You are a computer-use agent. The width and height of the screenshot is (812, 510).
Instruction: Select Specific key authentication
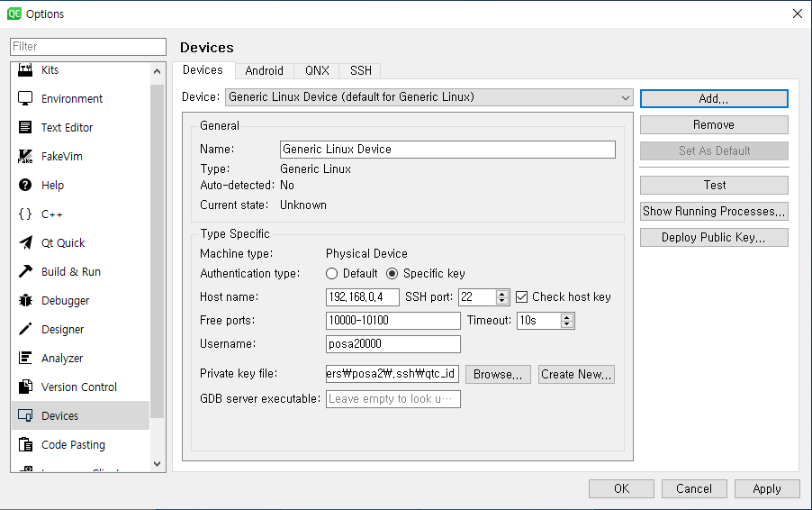point(392,274)
